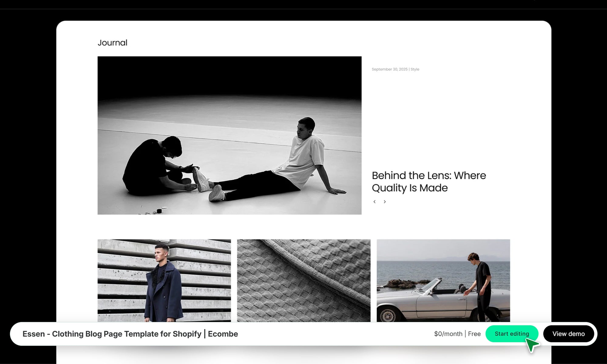The width and height of the screenshot is (607, 364).
Task: Click the $0/month price label
Action: [x=448, y=334]
